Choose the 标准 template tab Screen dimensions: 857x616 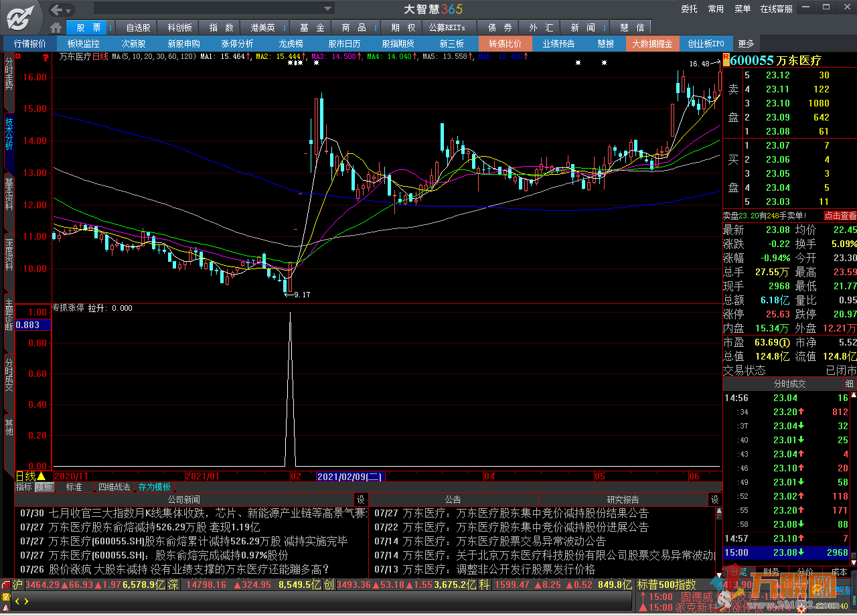pos(74,487)
